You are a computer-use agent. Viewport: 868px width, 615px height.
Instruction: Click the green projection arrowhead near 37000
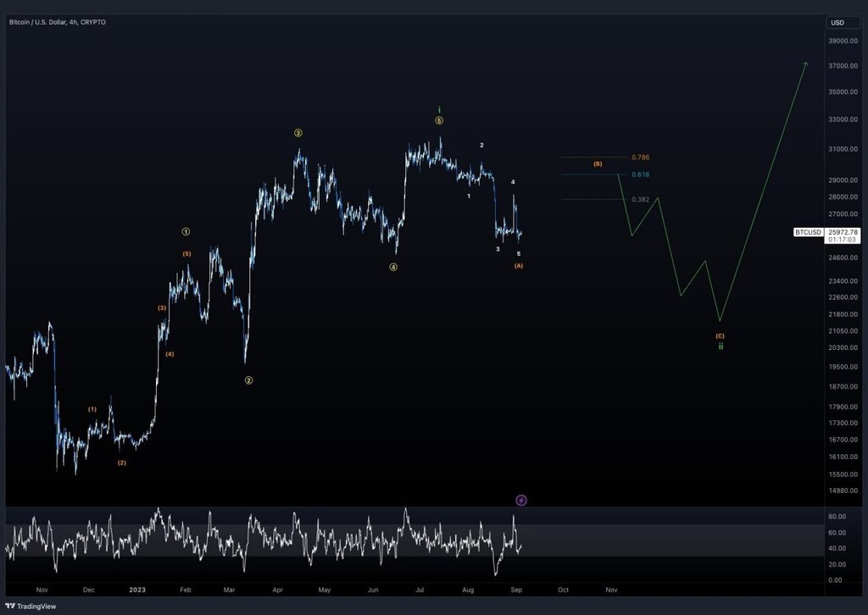pyautogui.click(x=806, y=64)
